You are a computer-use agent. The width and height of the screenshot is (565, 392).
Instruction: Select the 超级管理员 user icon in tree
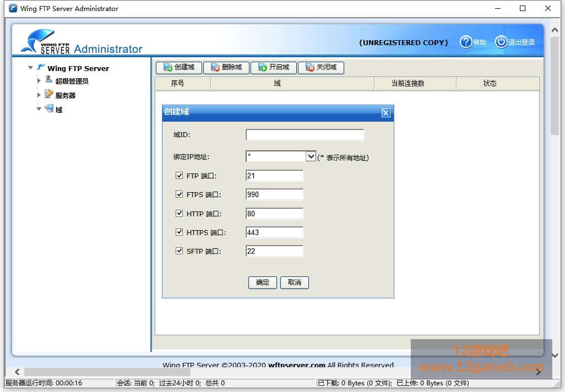tap(49, 79)
